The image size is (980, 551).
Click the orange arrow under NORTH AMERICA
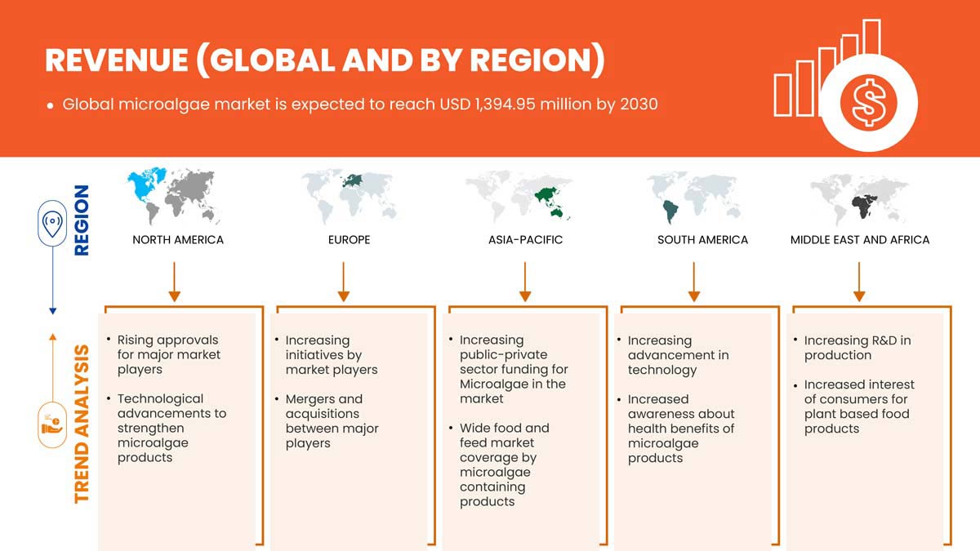pos(173,278)
